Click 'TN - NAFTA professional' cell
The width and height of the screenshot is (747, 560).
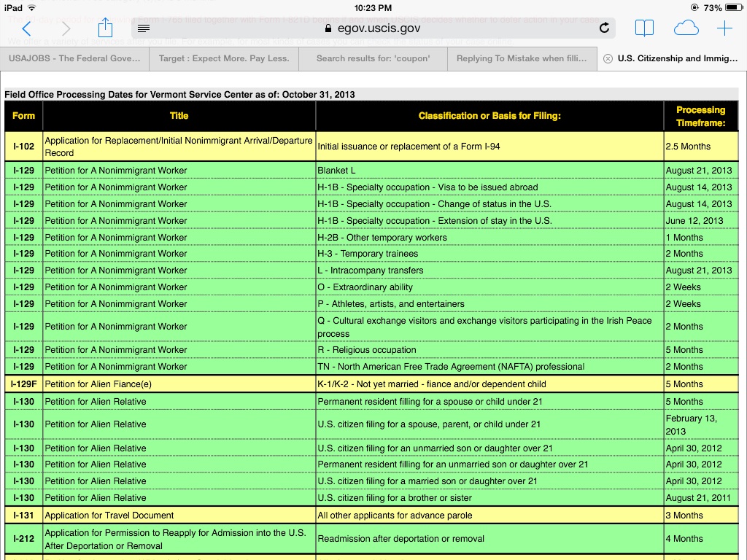[x=489, y=366]
